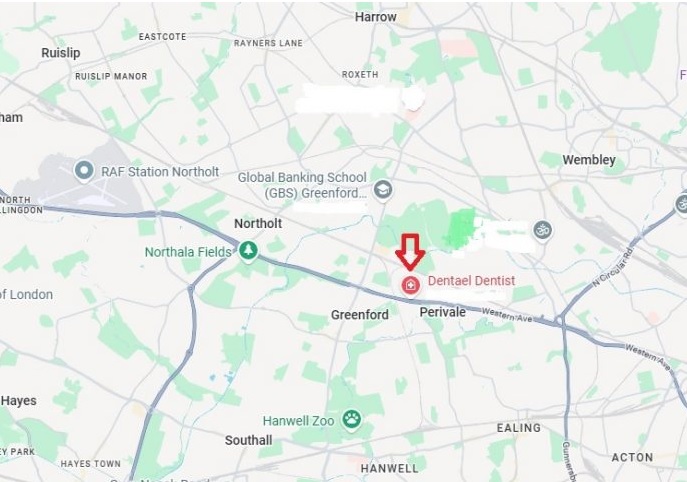
Task: Click the temple Om icon near Wembley
Action: (x=543, y=230)
